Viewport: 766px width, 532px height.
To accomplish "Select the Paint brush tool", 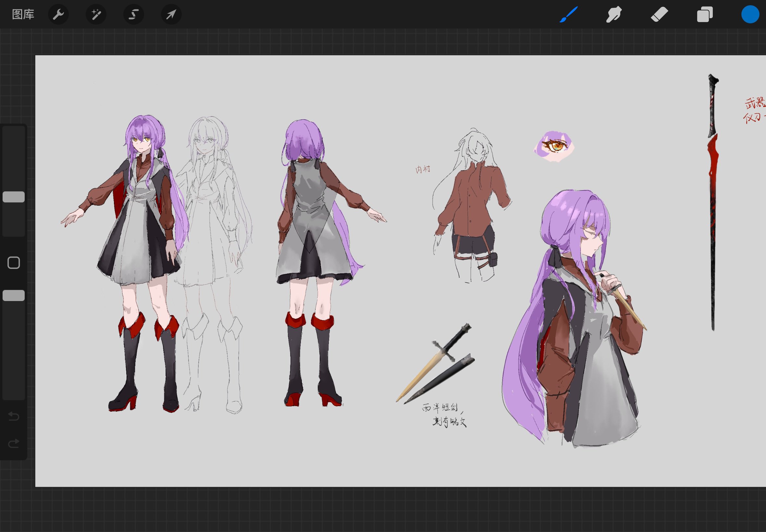I will pos(568,14).
